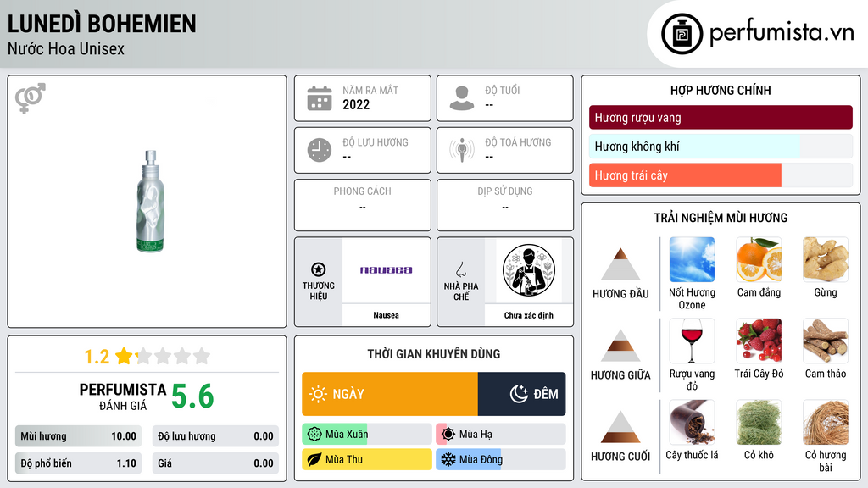
Task: Click the calendar icon for launch year
Action: pyautogui.click(x=320, y=98)
